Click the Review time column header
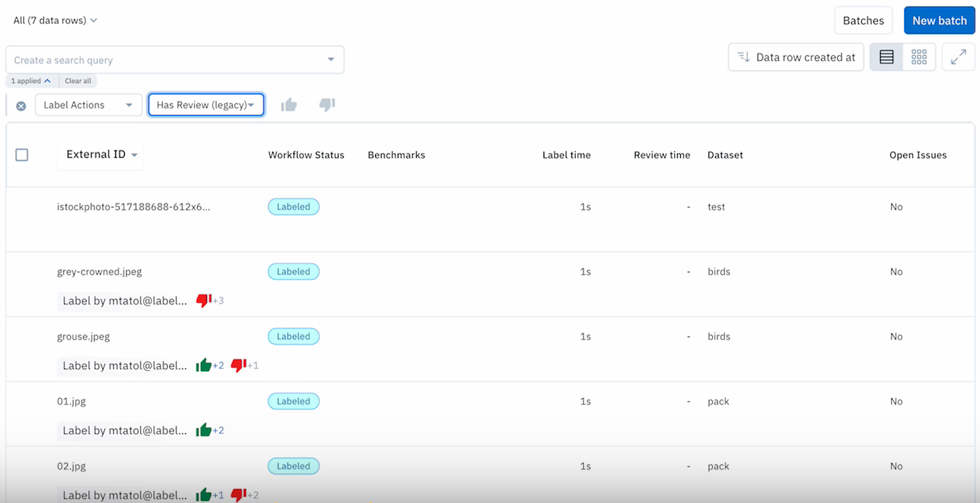This screenshot has height=503, width=980. [662, 155]
